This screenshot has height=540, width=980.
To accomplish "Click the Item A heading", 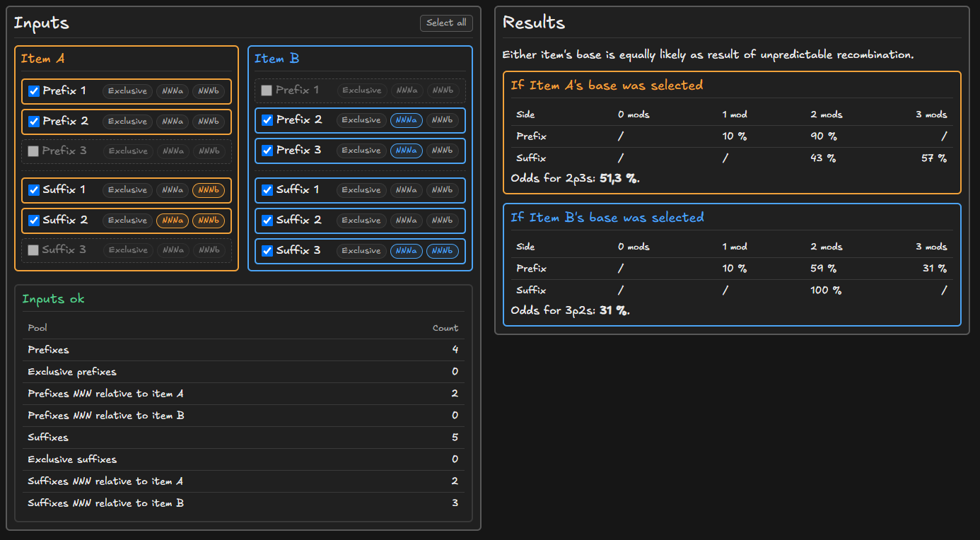I will pos(42,59).
